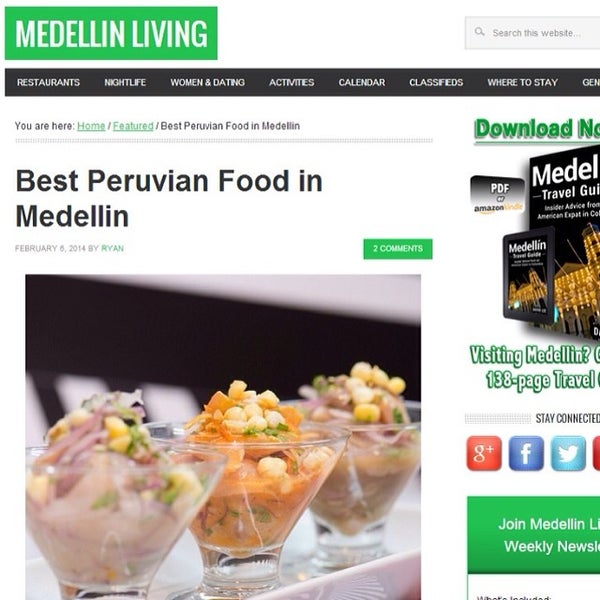Click the Featured breadcrumb link
This screenshot has height=600, width=600.
[133, 126]
